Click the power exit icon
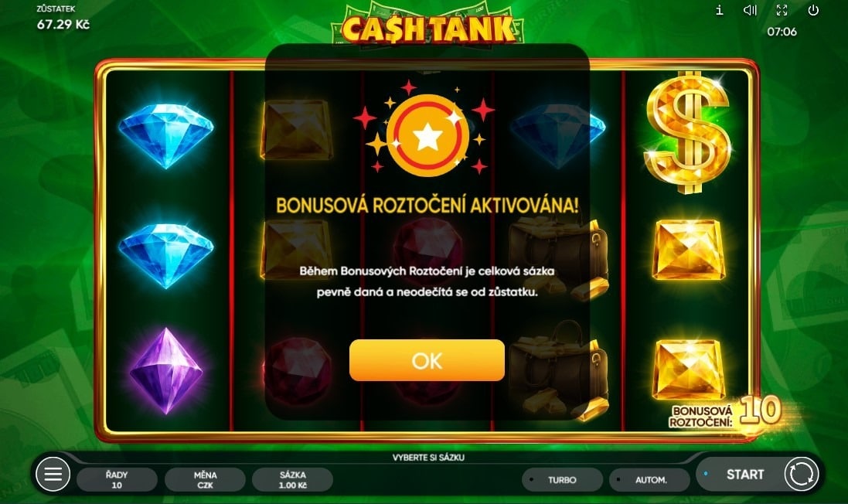 pos(813,10)
